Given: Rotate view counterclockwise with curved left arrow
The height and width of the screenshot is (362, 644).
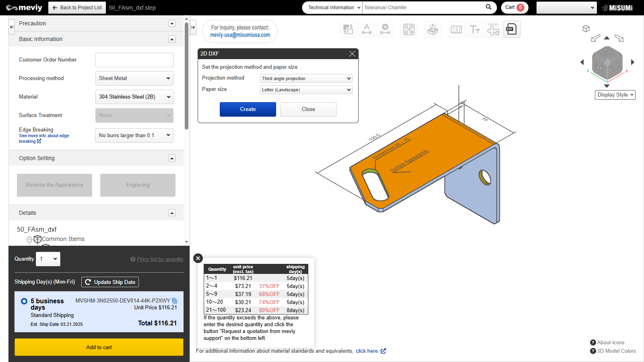Looking at the screenshot, I should 596,38.
